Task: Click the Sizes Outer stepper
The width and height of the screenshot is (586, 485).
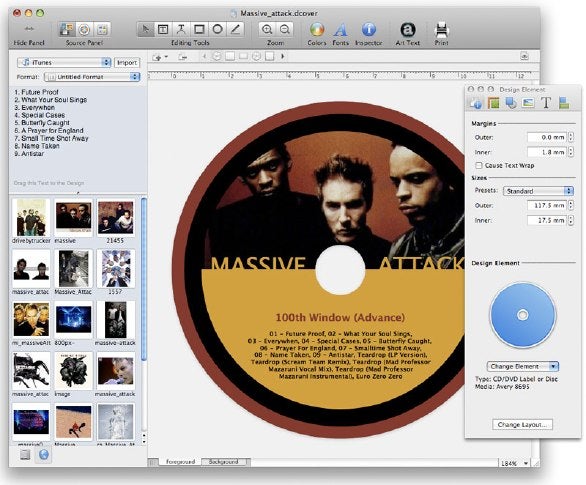Action: (x=571, y=206)
